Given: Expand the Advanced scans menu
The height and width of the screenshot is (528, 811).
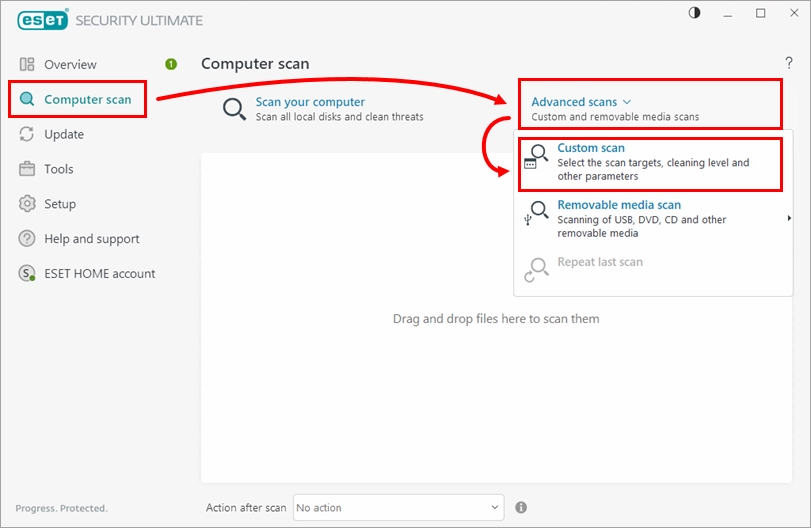Looking at the screenshot, I should 581,102.
